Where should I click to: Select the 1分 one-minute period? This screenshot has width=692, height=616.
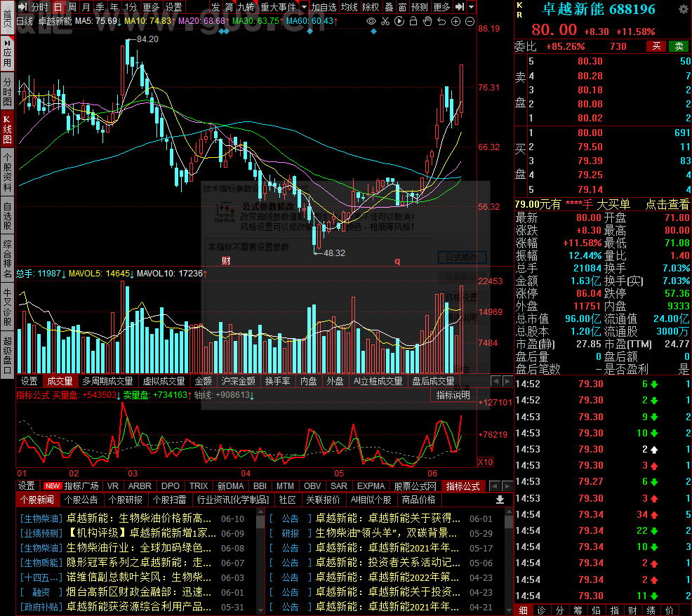coord(131,7)
